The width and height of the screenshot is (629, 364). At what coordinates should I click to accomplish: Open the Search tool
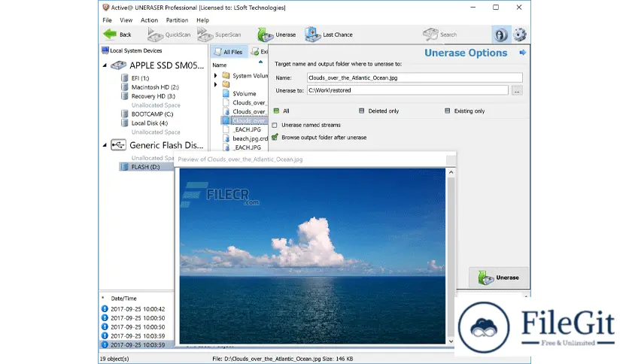439,35
